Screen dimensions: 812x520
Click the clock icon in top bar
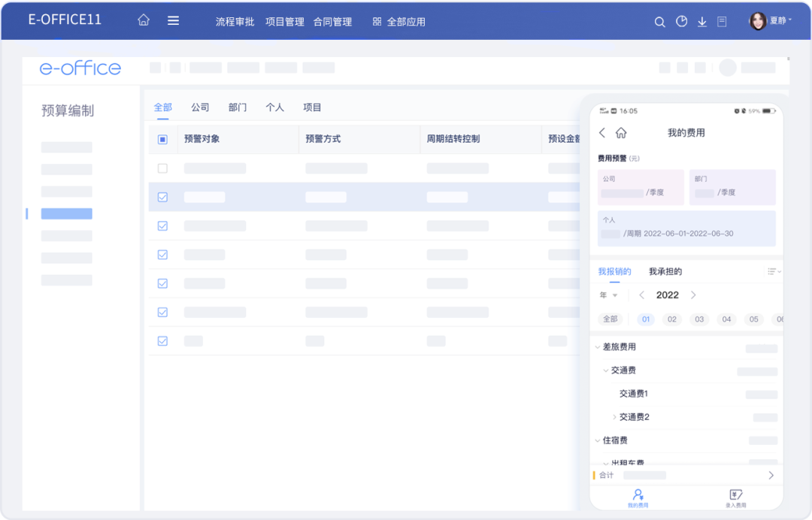pyautogui.click(x=681, y=22)
